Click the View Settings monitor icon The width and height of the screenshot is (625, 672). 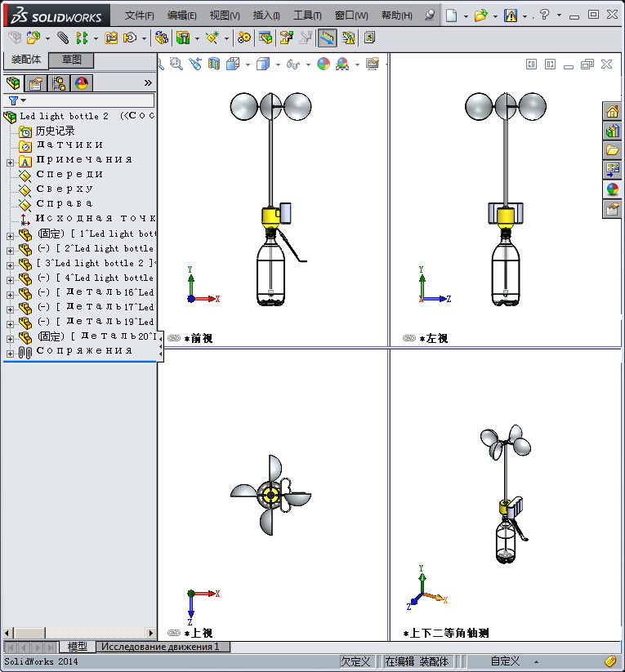coord(373,64)
